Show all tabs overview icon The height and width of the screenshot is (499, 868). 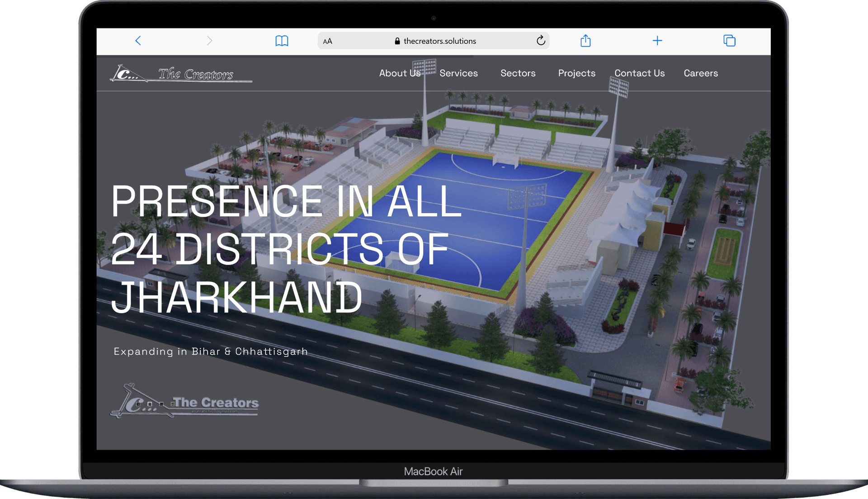[729, 41]
